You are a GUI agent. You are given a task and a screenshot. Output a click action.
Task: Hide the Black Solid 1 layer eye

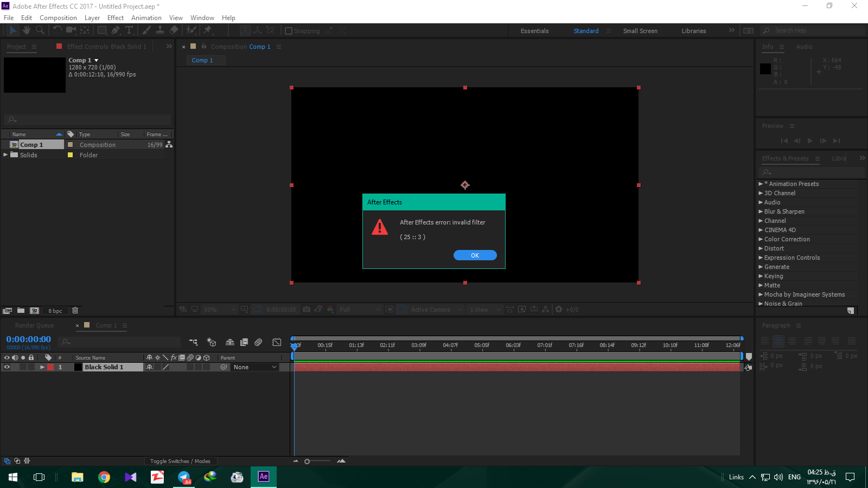click(7, 367)
